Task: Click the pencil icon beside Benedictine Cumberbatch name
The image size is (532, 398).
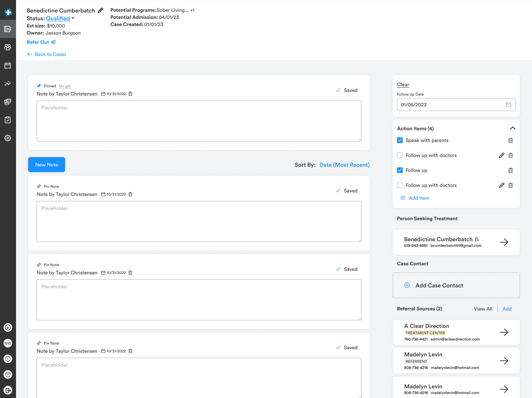Action: pyautogui.click(x=100, y=10)
